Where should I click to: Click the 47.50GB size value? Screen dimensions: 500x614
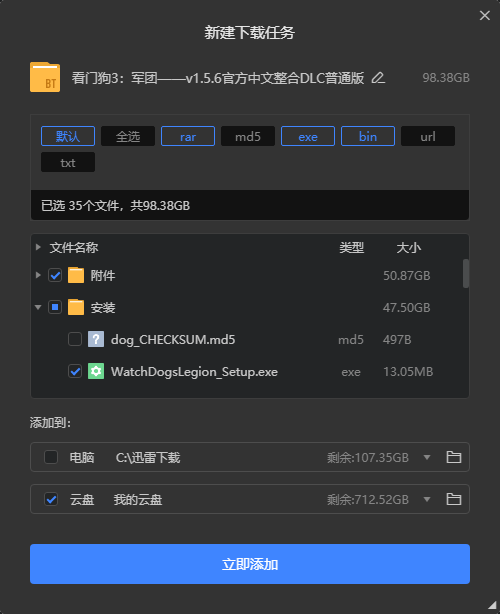pyautogui.click(x=406, y=308)
